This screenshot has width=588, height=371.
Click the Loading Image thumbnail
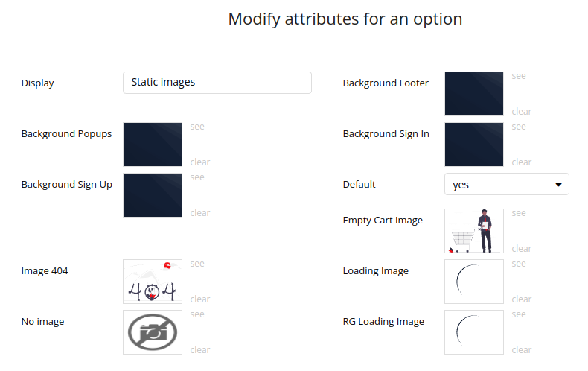click(474, 282)
